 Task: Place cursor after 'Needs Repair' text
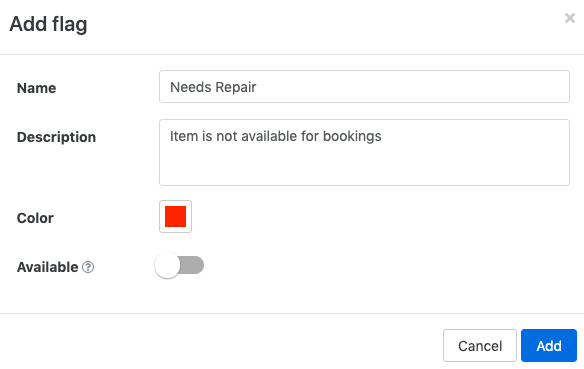click(258, 87)
